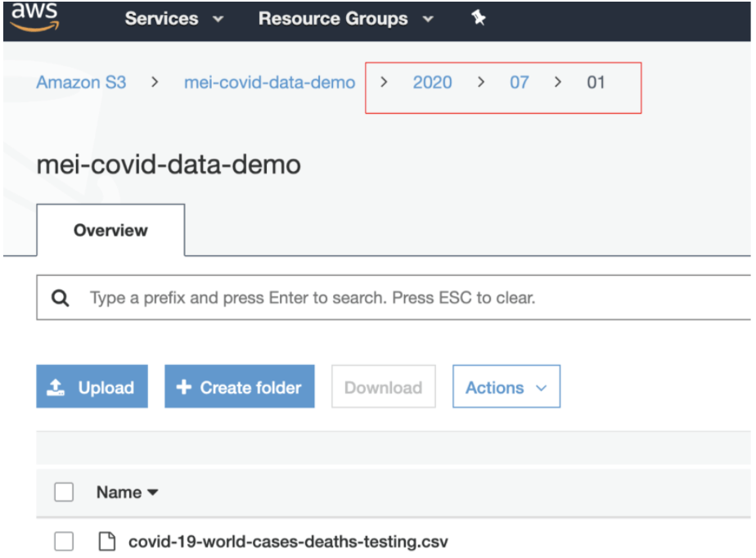756x558 pixels.
Task: Open covid-19-world-cases-deaths-testing.csv file
Action: point(288,542)
